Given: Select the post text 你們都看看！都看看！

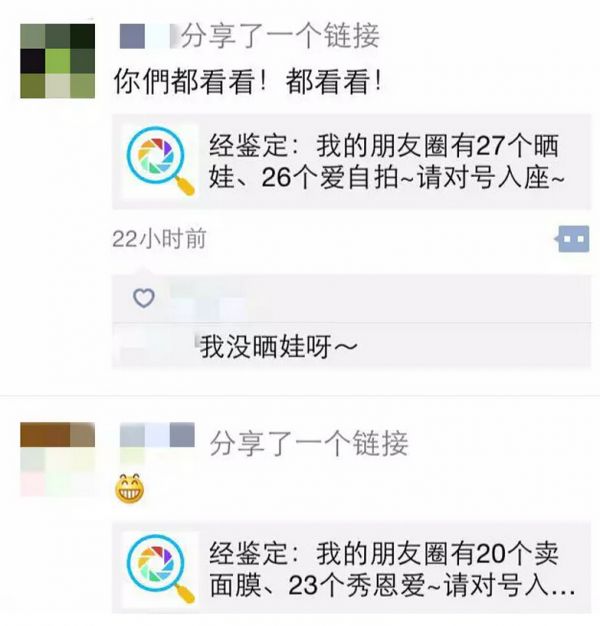Looking at the screenshot, I should [x=248, y=81].
